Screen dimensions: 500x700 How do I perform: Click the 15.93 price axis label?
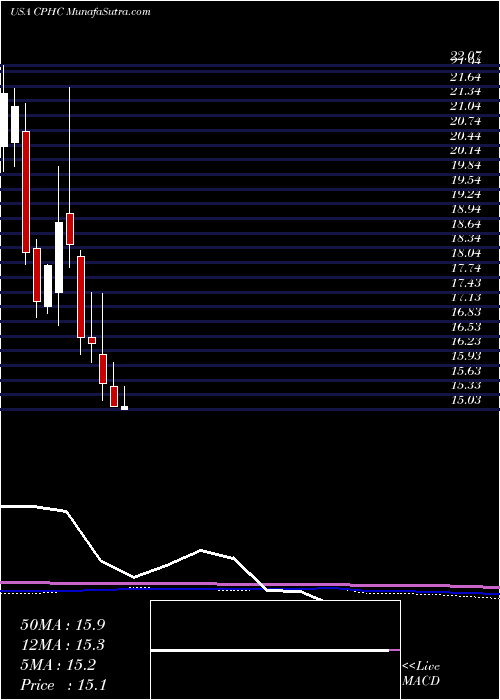tap(466, 356)
